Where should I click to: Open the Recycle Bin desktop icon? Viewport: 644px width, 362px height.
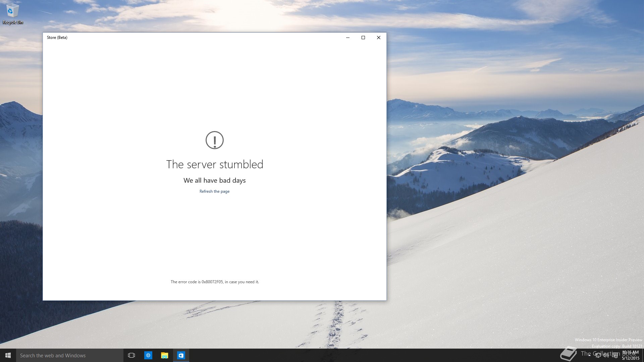(x=12, y=14)
